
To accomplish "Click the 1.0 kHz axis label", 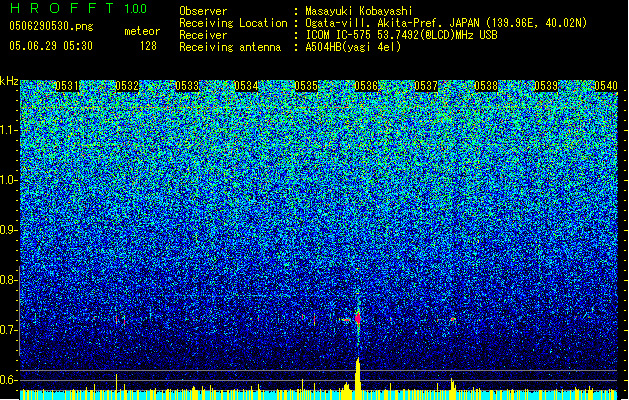I will click(8, 180).
